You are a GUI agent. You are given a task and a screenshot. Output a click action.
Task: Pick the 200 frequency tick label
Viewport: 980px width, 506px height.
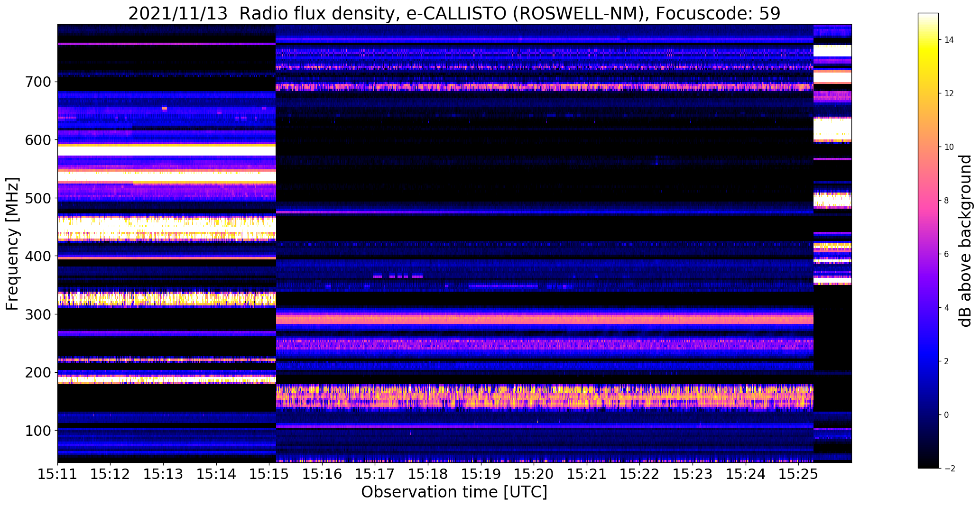click(37, 373)
